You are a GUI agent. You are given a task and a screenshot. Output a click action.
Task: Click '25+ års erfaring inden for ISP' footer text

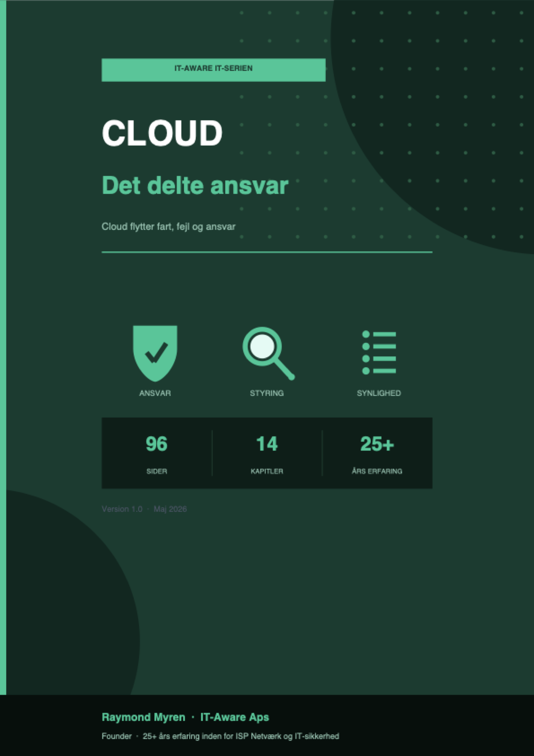pos(196,736)
